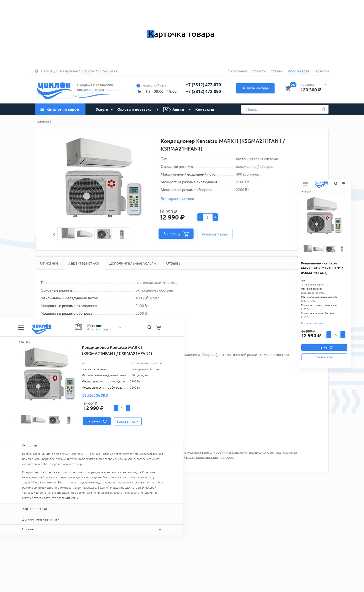Click cart icon in tablet header
Image resolution: width=364 pixels, height=592 pixels.
point(158,327)
